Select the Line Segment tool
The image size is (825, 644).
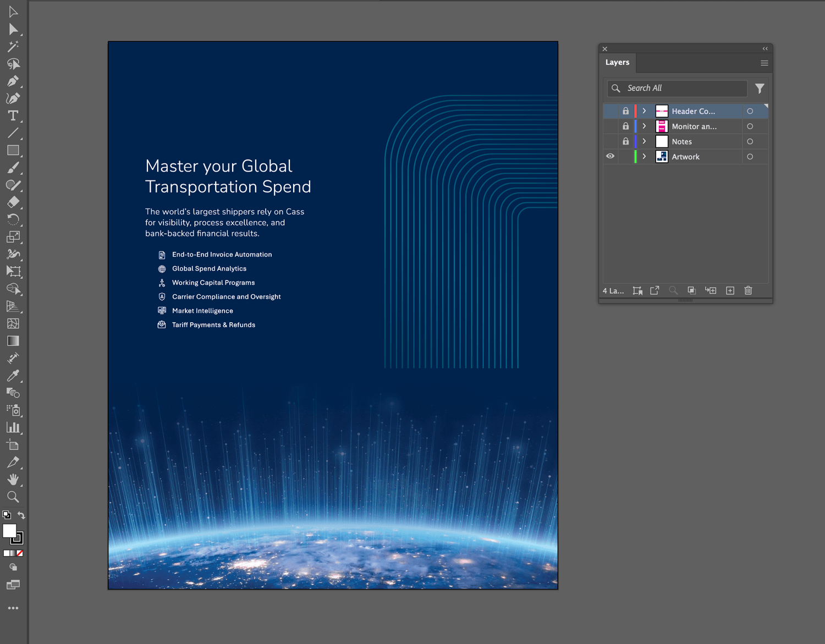point(13,133)
